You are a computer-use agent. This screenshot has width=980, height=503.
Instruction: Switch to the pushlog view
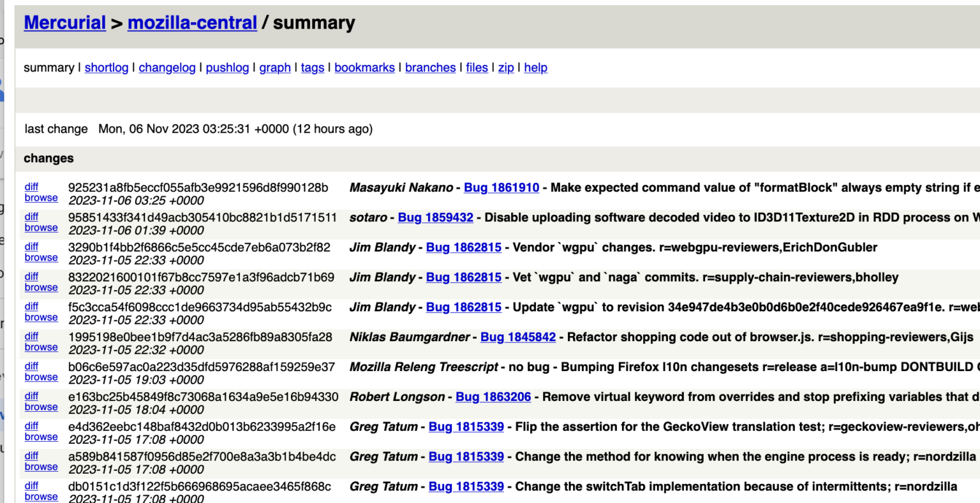[227, 68]
